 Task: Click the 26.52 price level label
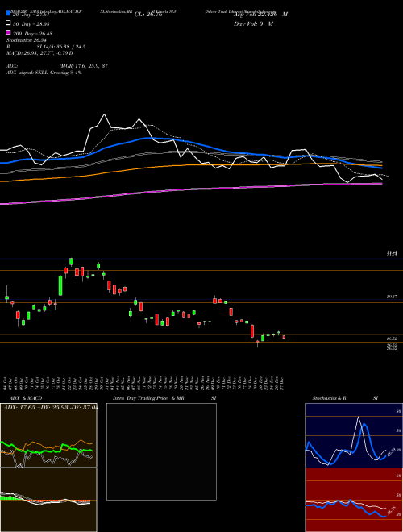(x=392, y=339)
